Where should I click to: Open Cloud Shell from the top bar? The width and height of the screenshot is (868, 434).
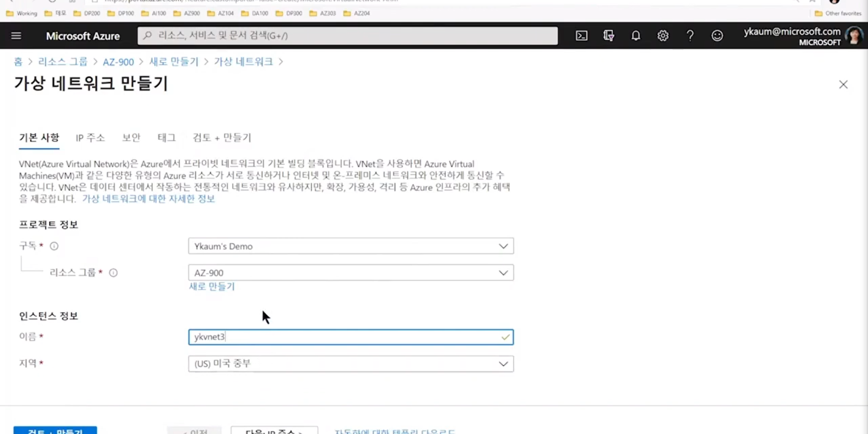click(581, 36)
